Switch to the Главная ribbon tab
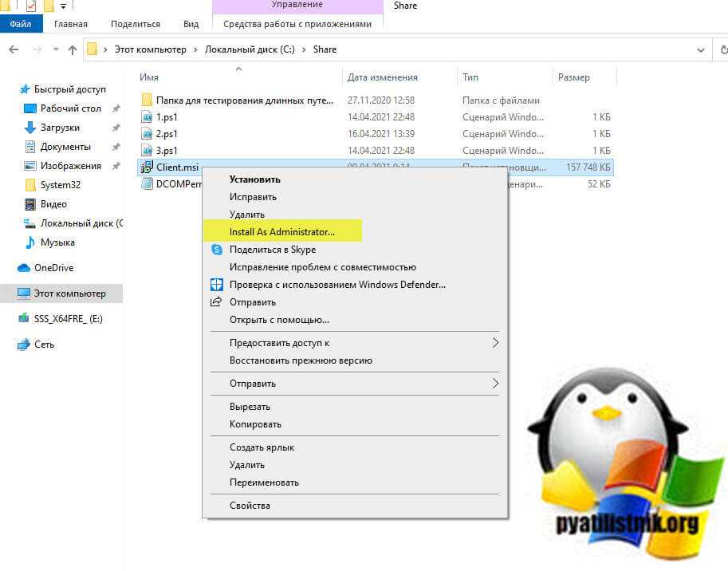Screen dimensions: 728x571 tap(71, 24)
